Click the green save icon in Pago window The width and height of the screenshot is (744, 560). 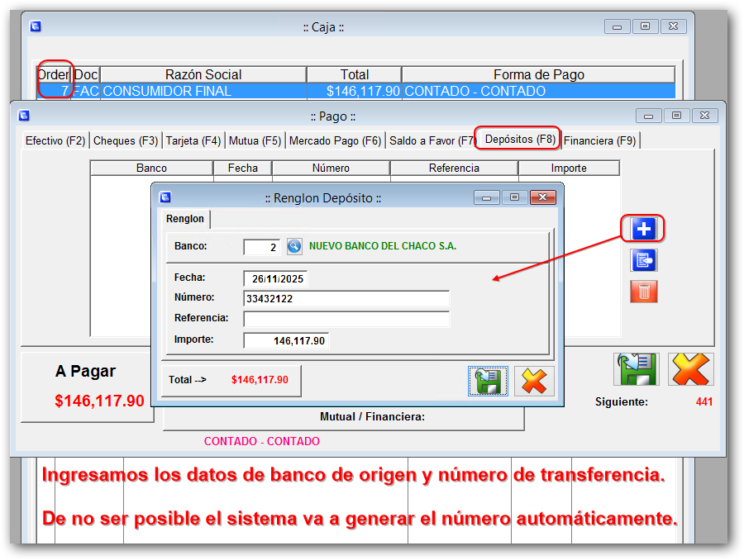click(637, 369)
